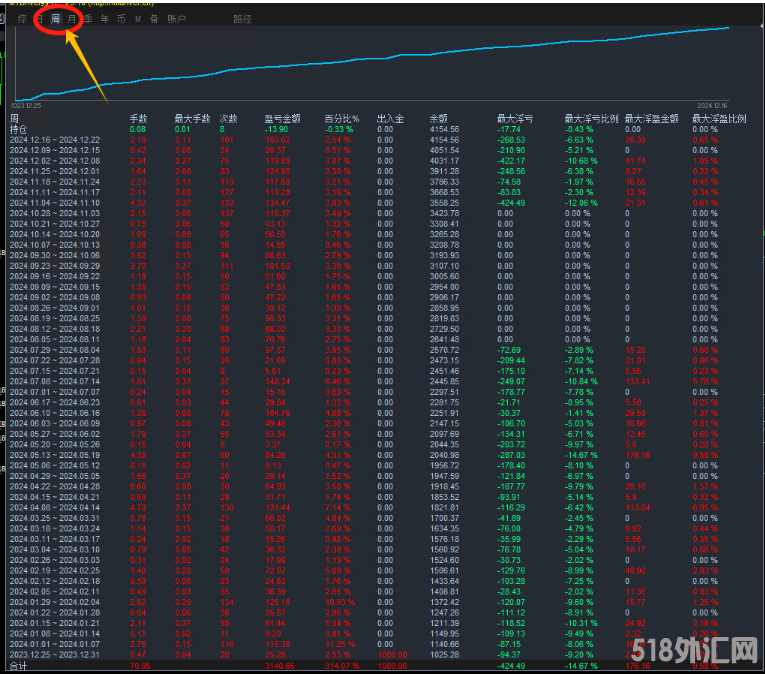The width and height of the screenshot is (765, 674).
Task: Switch to the 账户 account tab
Action: coord(177,19)
